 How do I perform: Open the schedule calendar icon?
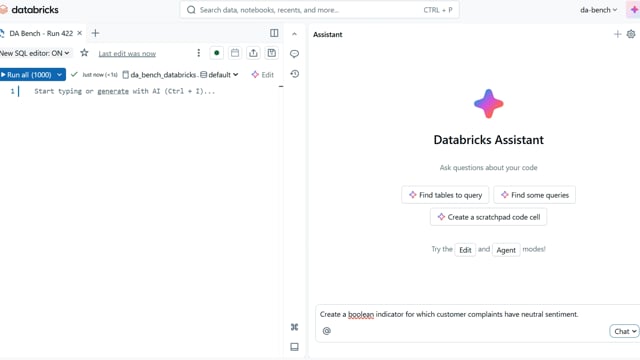[x=235, y=53]
